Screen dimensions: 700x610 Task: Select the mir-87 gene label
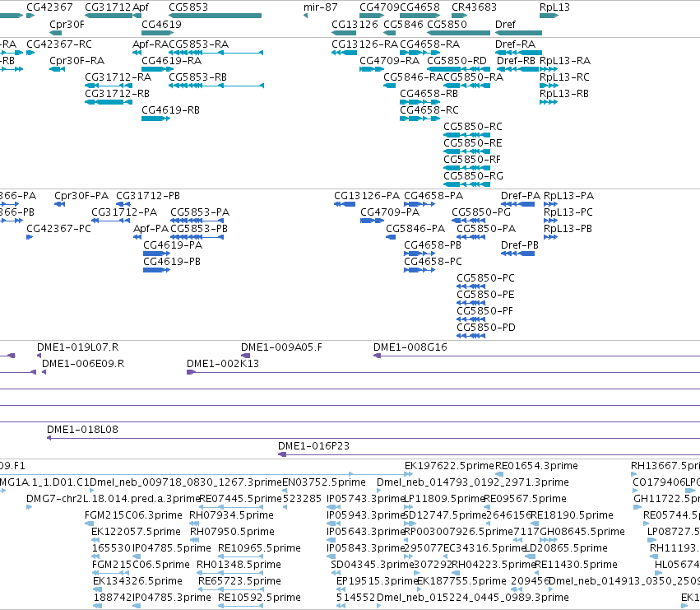321,7
